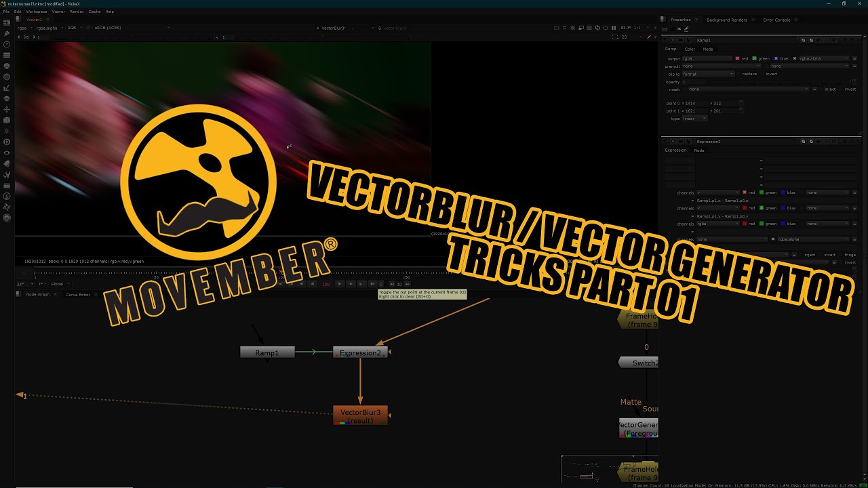Toggle the blue channel for Ramp1 output

pos(776,58)
